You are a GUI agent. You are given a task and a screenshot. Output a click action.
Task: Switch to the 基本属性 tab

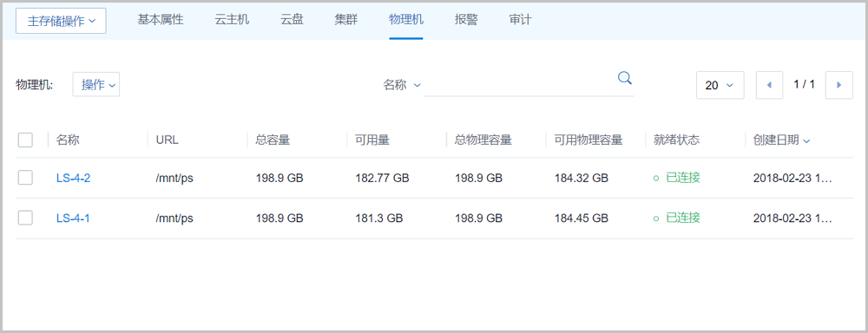[x=161, y=20]
